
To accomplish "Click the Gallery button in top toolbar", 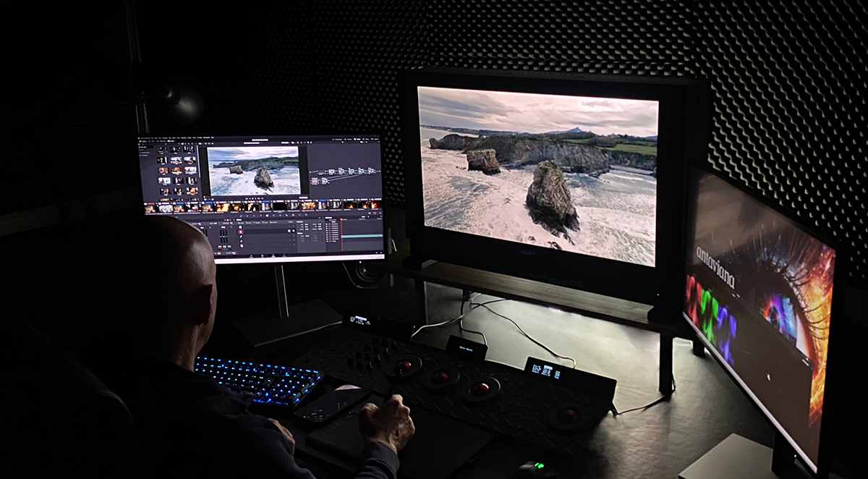I will click(143, 141).
